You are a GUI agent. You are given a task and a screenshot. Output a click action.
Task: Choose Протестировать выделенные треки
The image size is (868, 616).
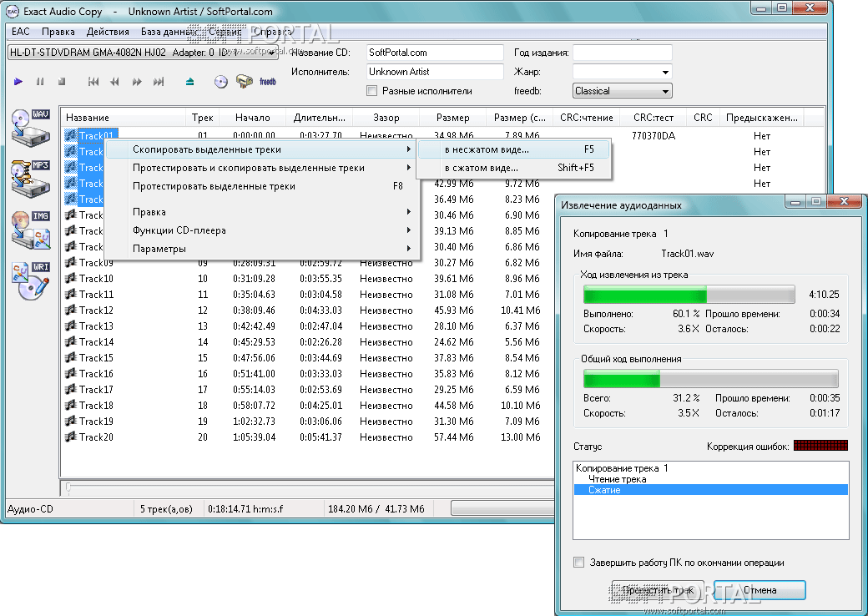pos(260,186)
